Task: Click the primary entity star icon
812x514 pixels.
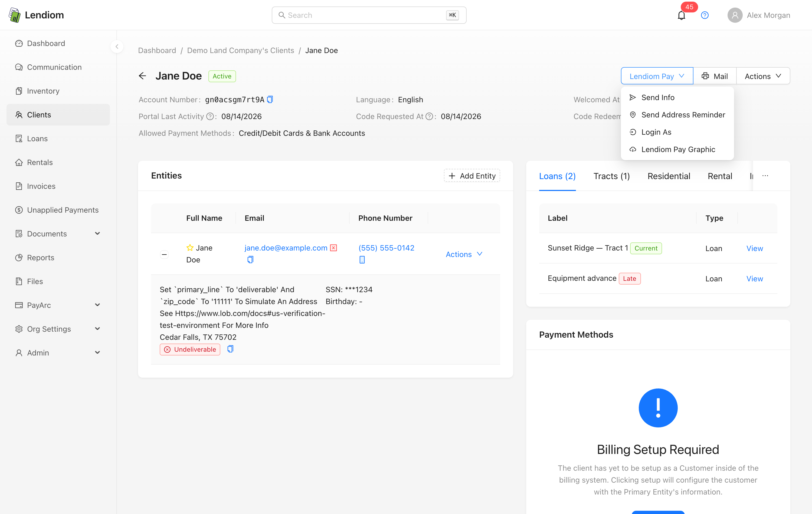Action: coord(190,248)
